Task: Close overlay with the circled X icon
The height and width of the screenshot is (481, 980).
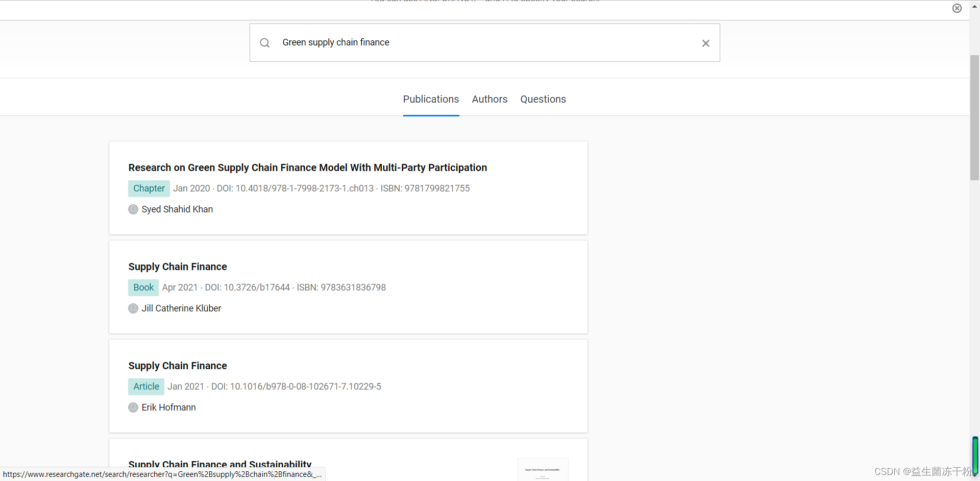Action: click(957, 8)
